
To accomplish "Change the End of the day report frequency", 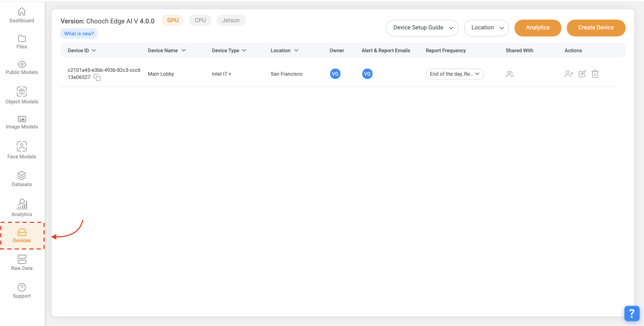I will click(x=455, y=74).
